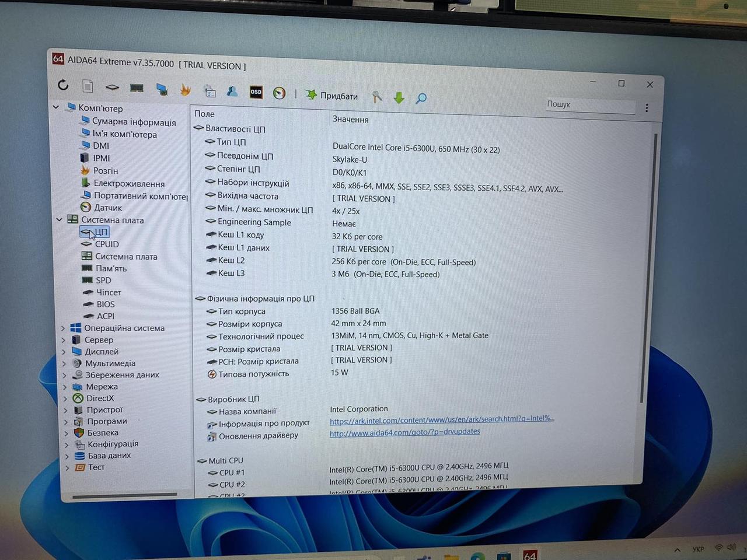Image resolution: width=747 pixels, height=560 pixels.
Task: Click the Refresh toolbar icon
Action: pyautogui.click(x=63, y=85)
